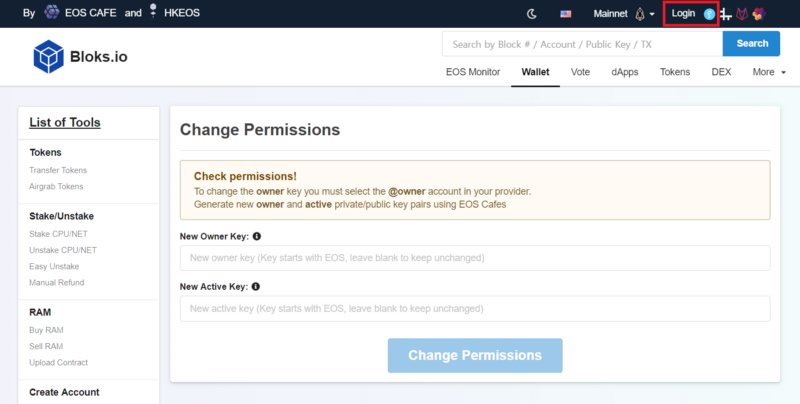The height and width of the screenshot is (404, 800).
Task: Select the fox-shaped wallet icon
Action: (742, 14)
